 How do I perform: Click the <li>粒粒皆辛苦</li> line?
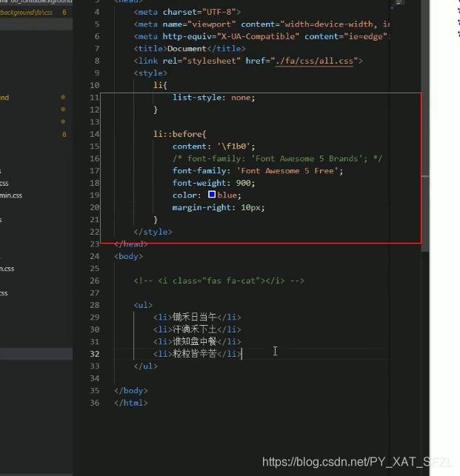[197, 354]
